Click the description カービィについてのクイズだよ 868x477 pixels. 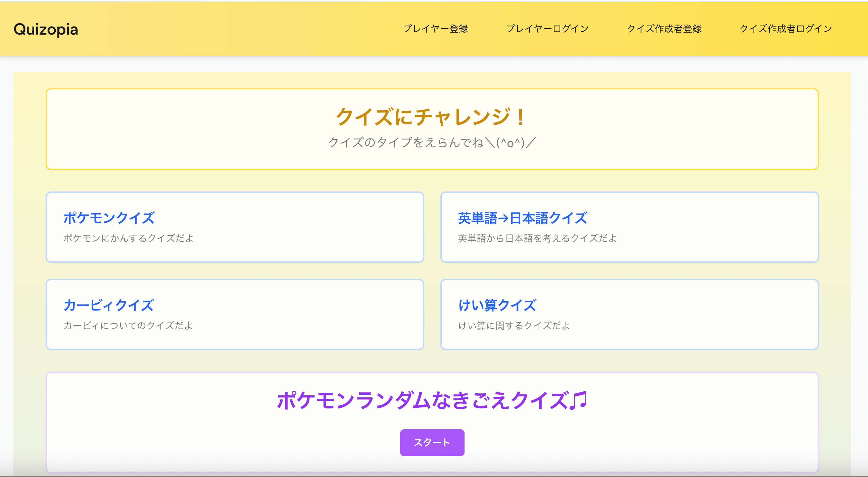click(128, 326)
